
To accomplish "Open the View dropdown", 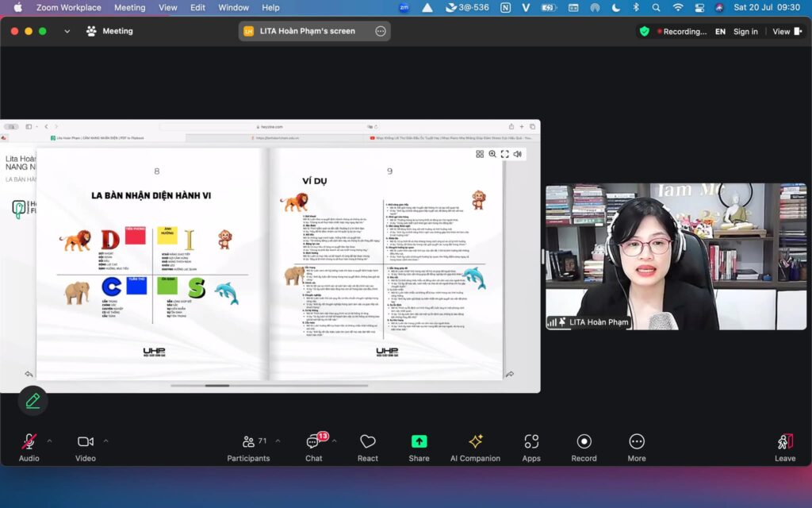I will click(x=786, y=32).
